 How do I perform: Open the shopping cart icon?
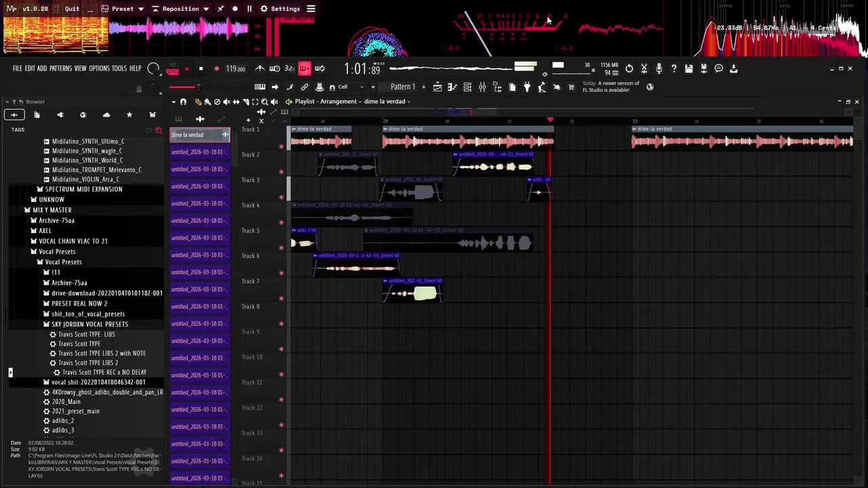(571, 87)
